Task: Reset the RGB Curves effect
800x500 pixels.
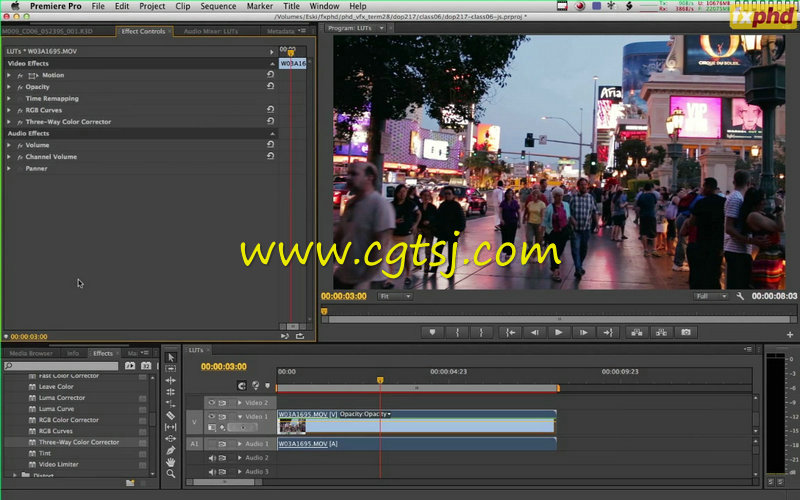Action: [x=270, y=109]
